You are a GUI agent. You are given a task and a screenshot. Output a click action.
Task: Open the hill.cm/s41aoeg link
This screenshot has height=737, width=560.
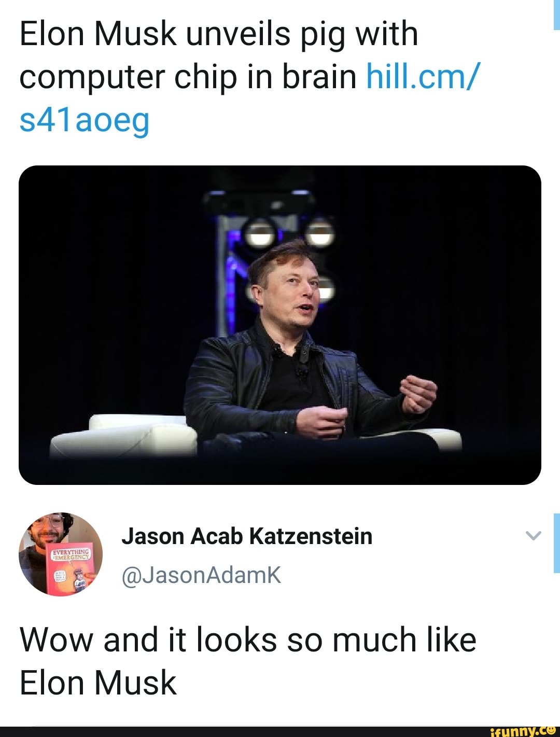[425, 77]
